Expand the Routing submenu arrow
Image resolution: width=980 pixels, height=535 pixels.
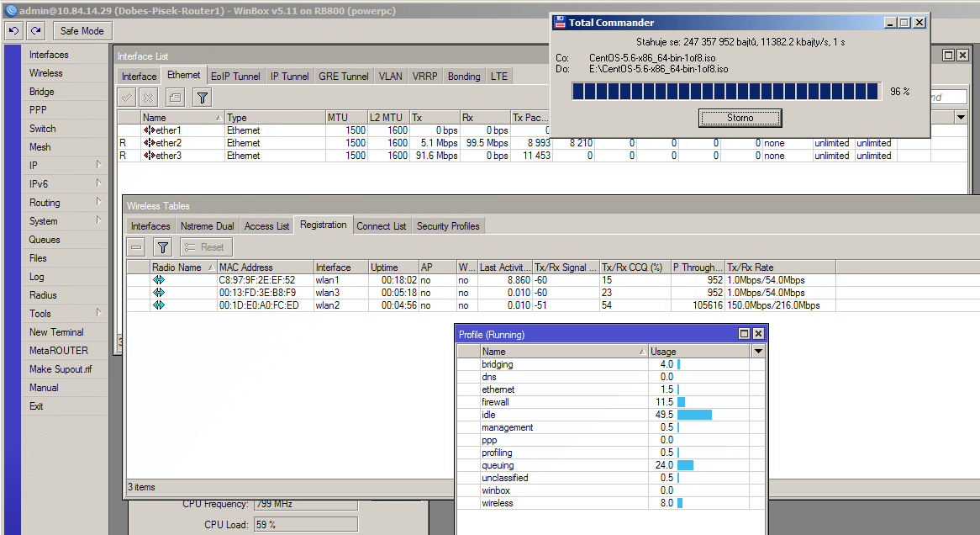pos(98,202)
